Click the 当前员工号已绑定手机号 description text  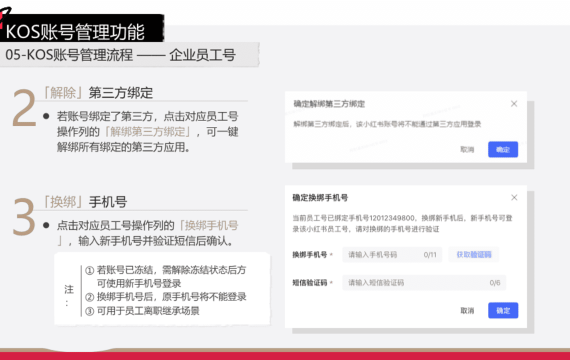(x=402, y=223)
